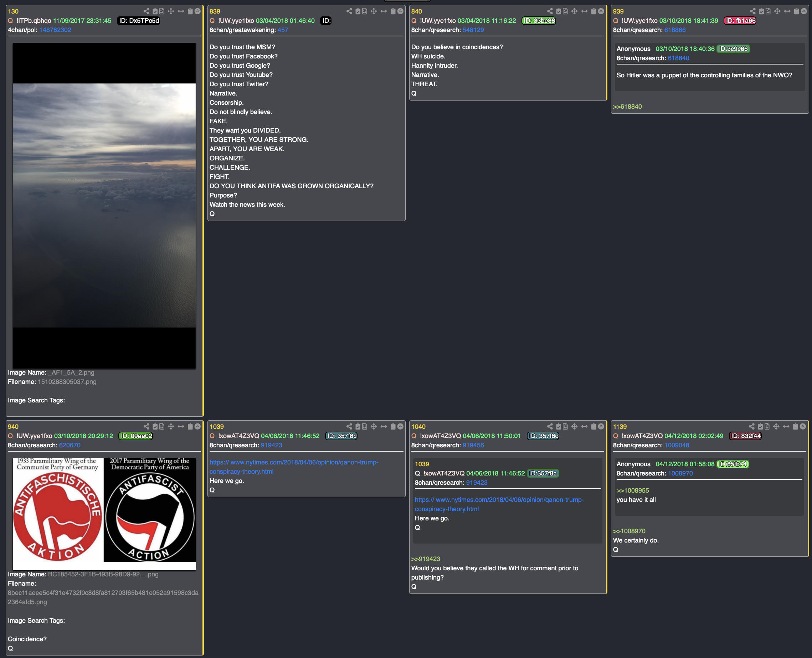Click horizontal width arrows on post 1040
This screenshot has height=658, width=812.
click(x=584, y=426)
